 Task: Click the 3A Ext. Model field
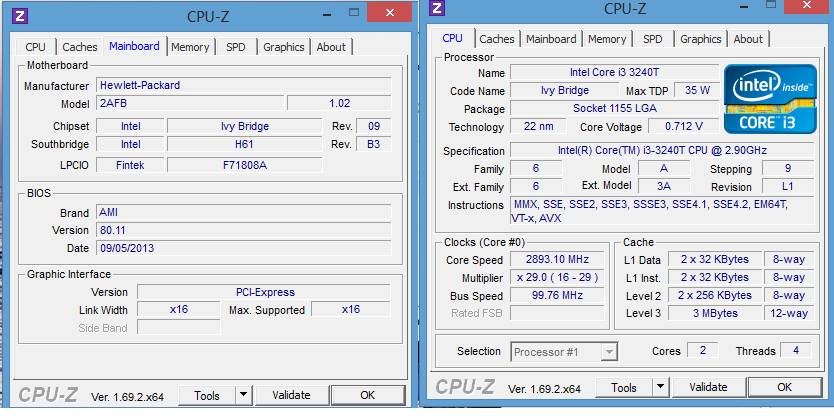point(663,186)
